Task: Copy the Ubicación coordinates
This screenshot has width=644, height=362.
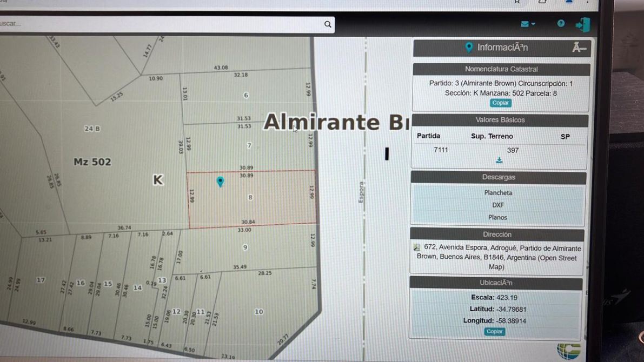Action: pyautogui.click(x=494, y=331)
